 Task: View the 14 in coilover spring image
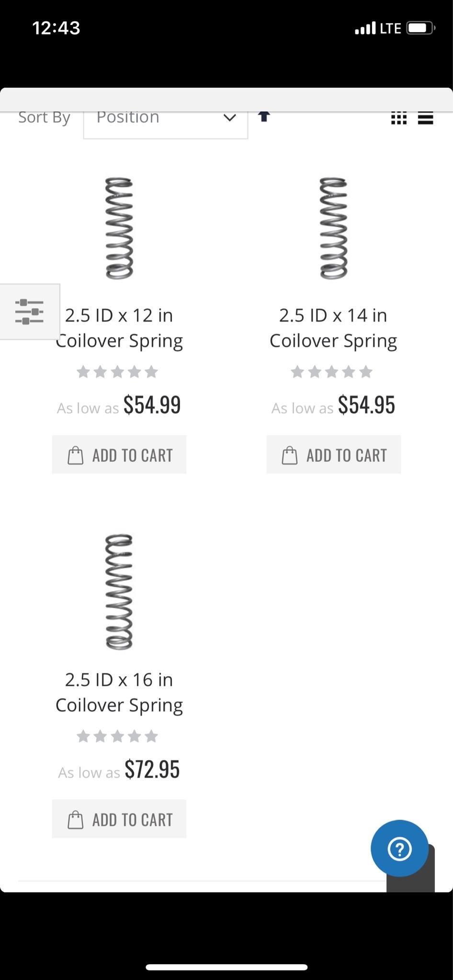tap(333, 228)
